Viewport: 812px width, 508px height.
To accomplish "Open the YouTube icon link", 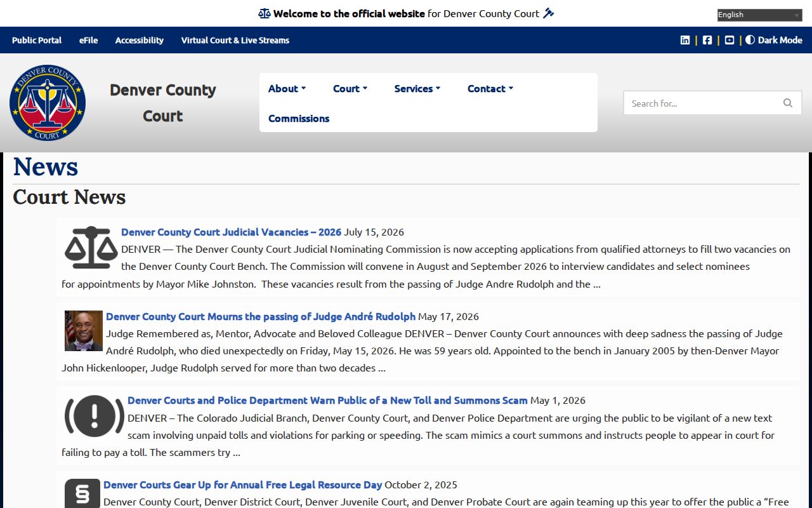I will point(730,40).
